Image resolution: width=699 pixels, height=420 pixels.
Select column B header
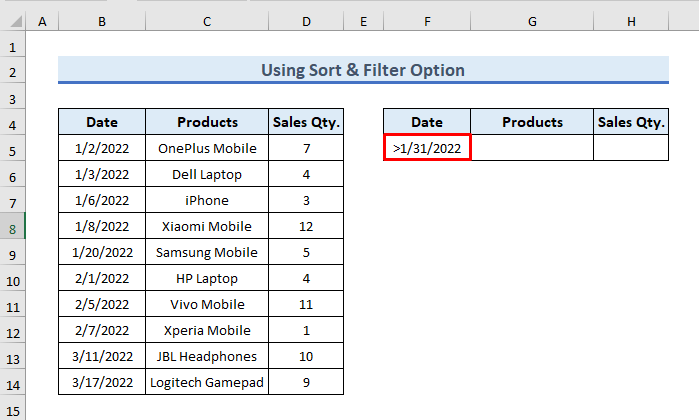click(x=101, y=21)
